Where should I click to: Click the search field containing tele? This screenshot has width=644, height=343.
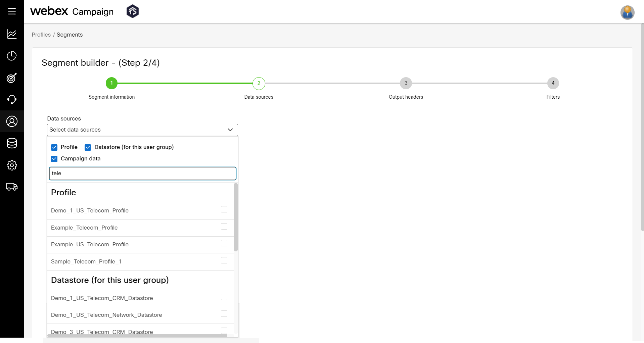(x=142, y=173)
